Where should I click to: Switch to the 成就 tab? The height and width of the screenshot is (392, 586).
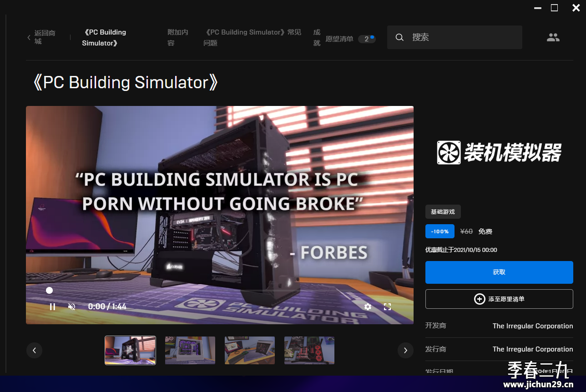[317, 37]
